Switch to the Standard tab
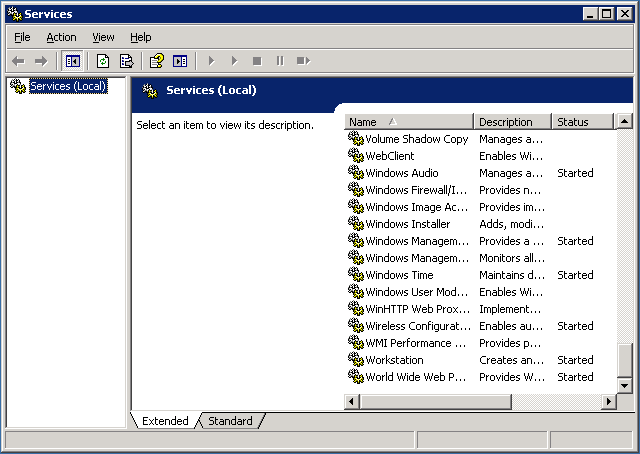This screenshot has width=640, height=454. tap(230, 421)
